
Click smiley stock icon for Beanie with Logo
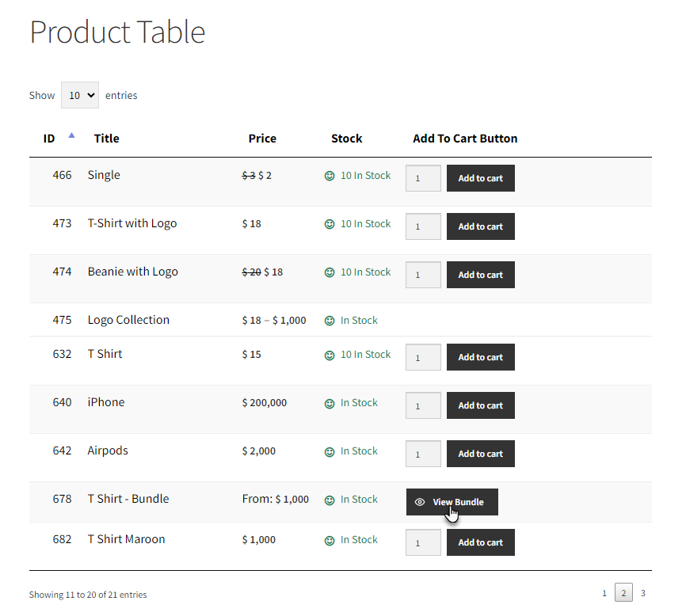click(330, 272)
